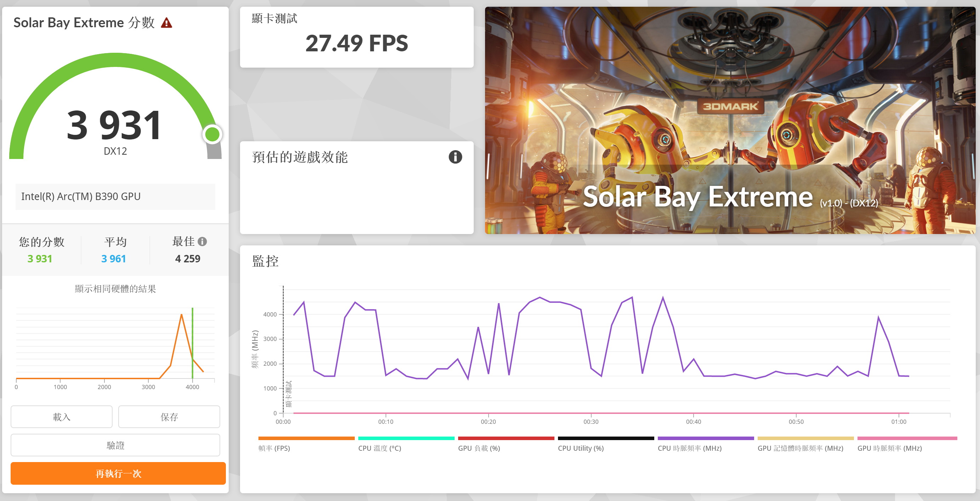This screenshot has height=501, width=980.
Task: Toggle the GPU 負載 (%) legend series
Action: click(x=479, y=448)
